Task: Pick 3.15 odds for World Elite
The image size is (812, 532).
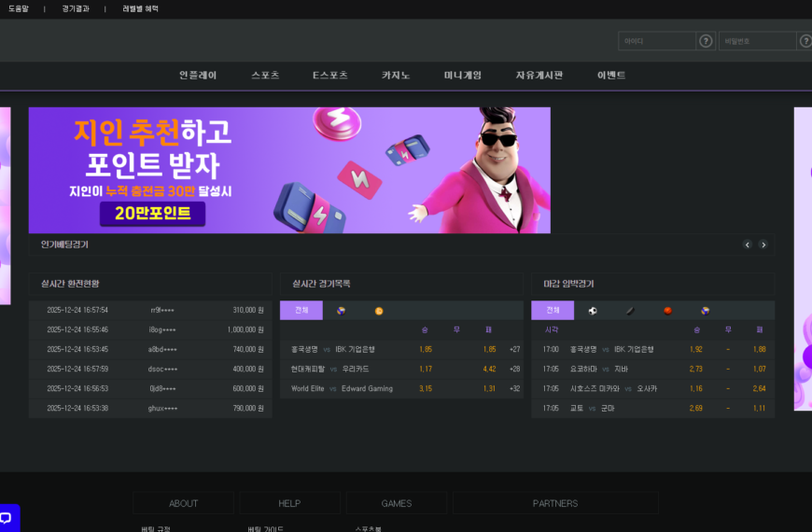Action: pyautogui.click(x=426, y=388)
